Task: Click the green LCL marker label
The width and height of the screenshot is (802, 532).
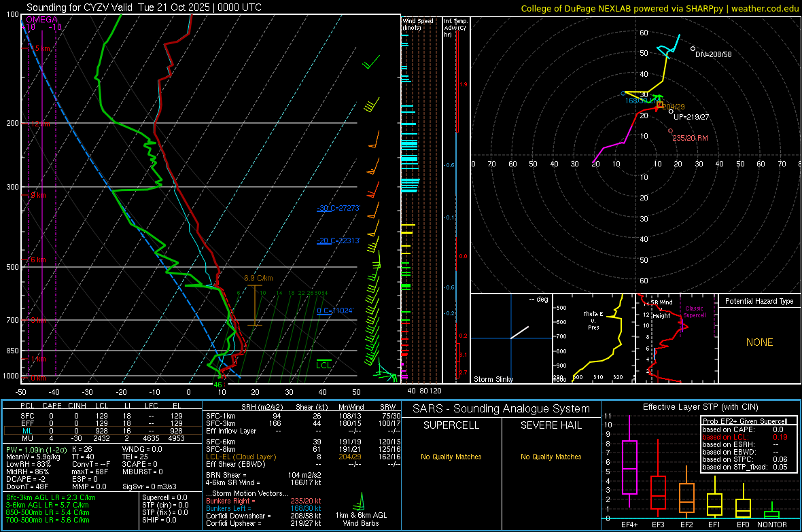Action: pos(324,366)
